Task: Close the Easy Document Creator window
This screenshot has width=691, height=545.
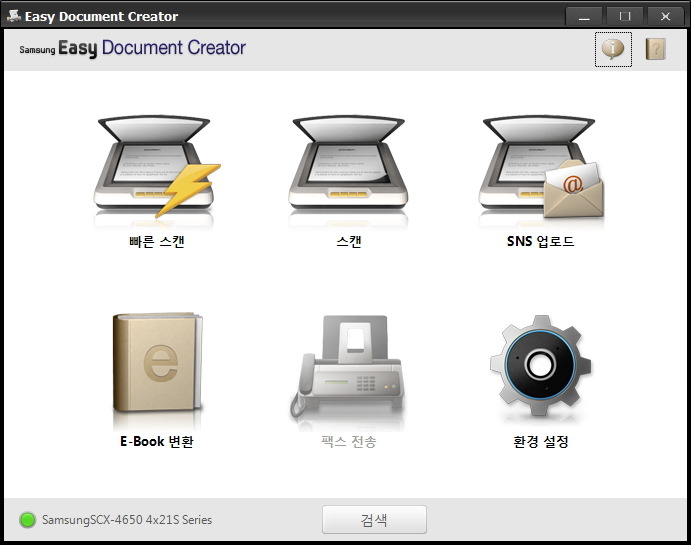Action: [x=665, y=16]
